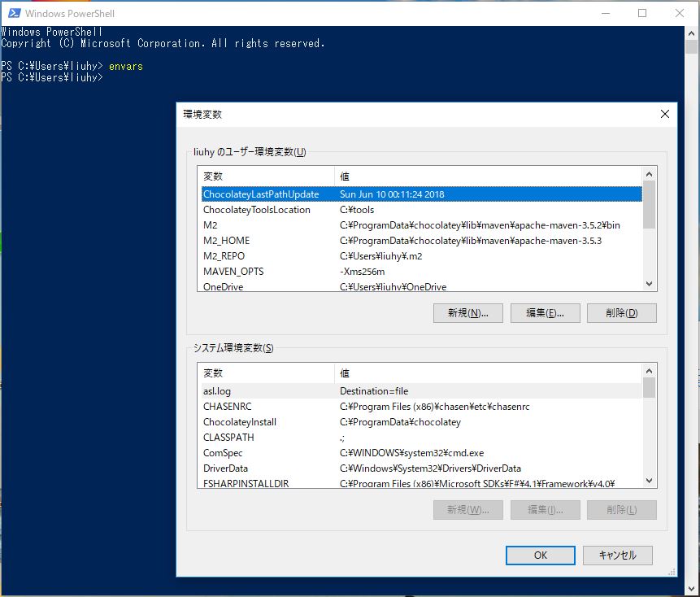Click the 値 column header in system list
The width and height of the screenshot is (700, 597).
point(489,373)
